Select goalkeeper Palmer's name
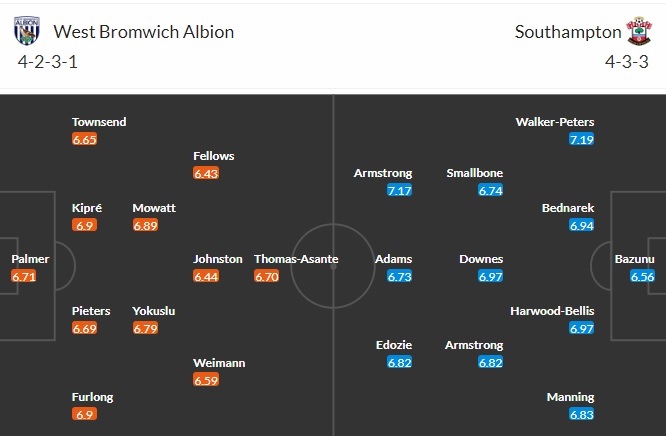The image size is (666, 436). coord(30,259)
